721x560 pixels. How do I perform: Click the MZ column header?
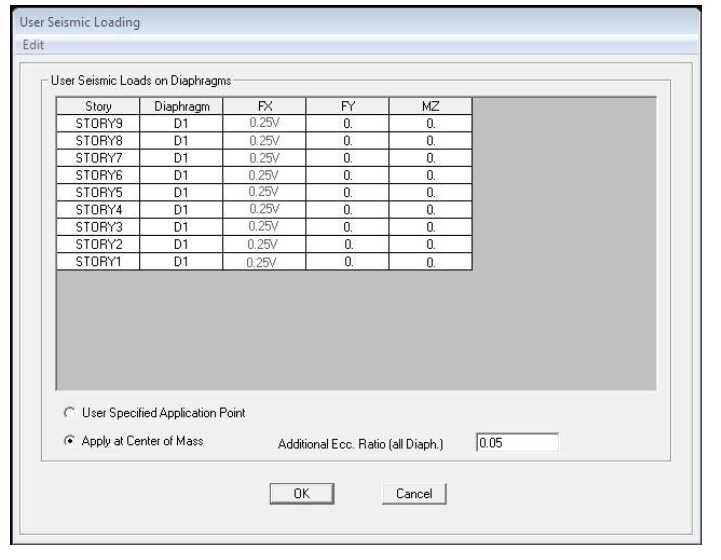[x=431, y=106]
